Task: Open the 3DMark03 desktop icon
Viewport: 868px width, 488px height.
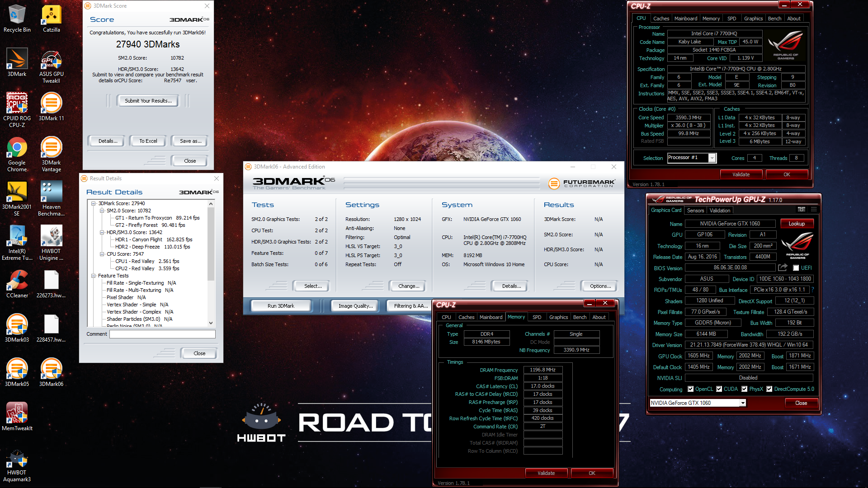Action: (x=17, y=328)
